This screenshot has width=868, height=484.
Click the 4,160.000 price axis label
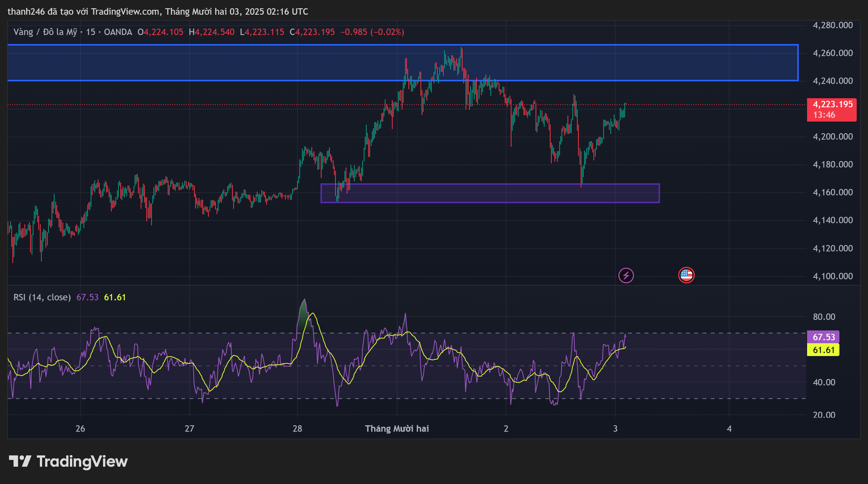point(833,192)
